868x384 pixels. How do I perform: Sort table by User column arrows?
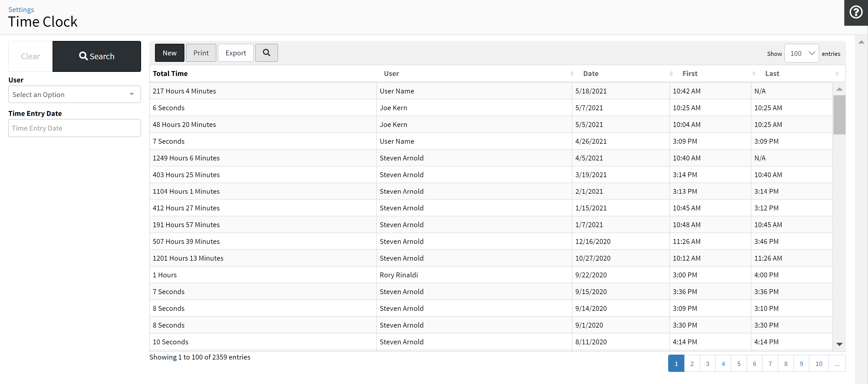coord(571,74)
